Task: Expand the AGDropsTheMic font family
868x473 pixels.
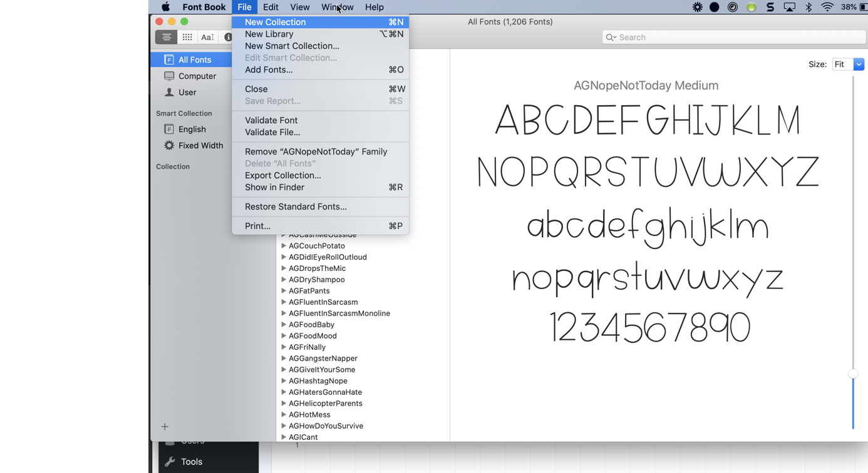Action: click(x=284, y=268)
